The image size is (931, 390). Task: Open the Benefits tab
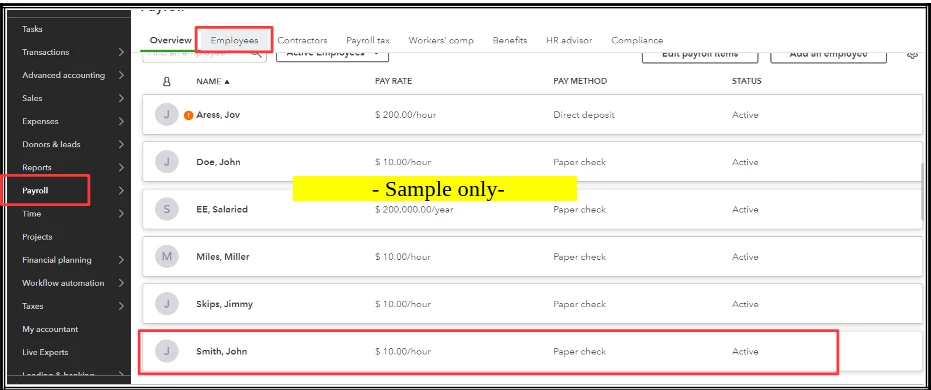509,40
